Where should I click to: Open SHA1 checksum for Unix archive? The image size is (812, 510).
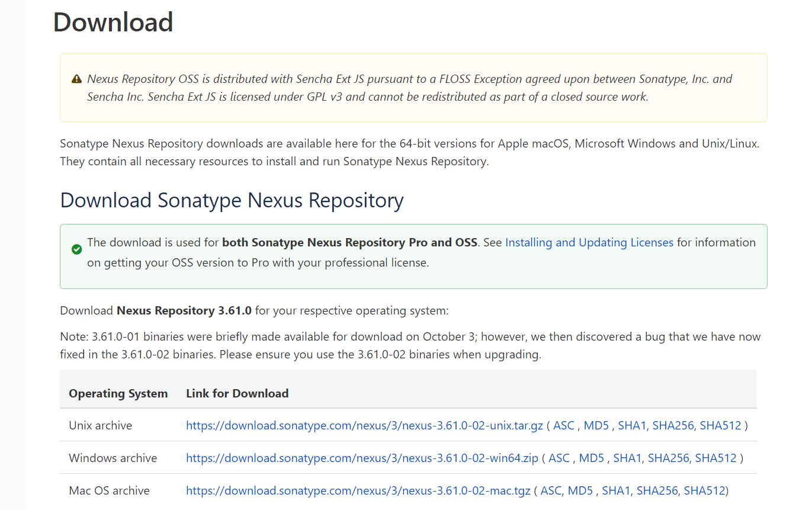click(x=632, y=425)
